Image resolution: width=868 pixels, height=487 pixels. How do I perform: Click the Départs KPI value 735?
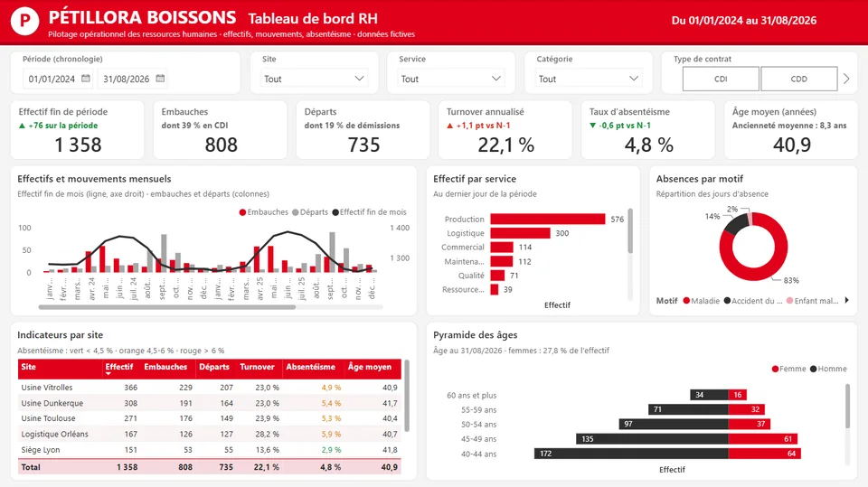(363, 145)
